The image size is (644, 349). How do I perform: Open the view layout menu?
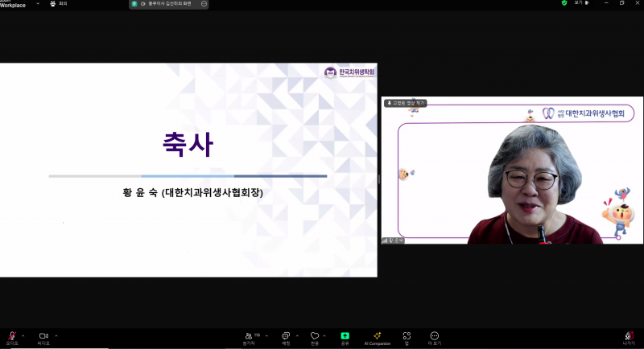(x=578, y=3)
